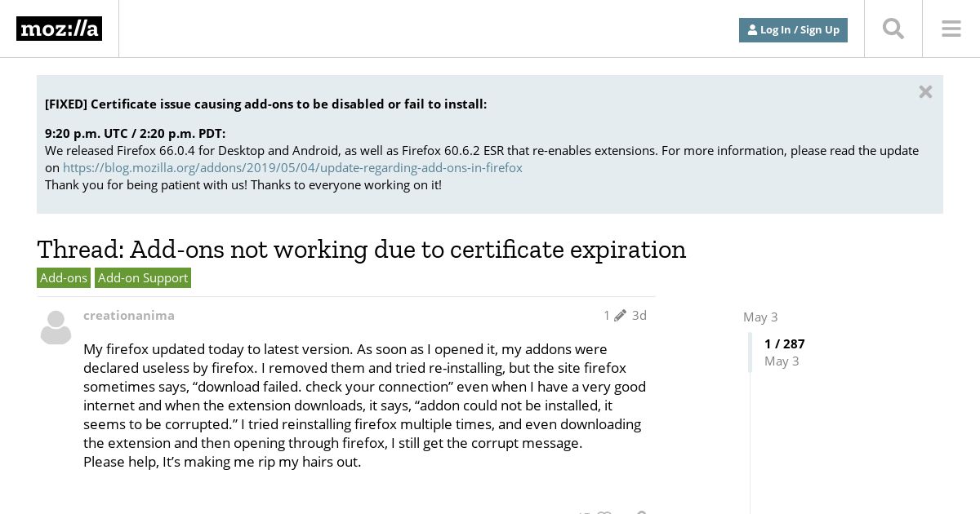Image resolution: width=980 pixels, height=514 pixels.
Task: Click May 3 date under post counter
Action: [782, 361]
